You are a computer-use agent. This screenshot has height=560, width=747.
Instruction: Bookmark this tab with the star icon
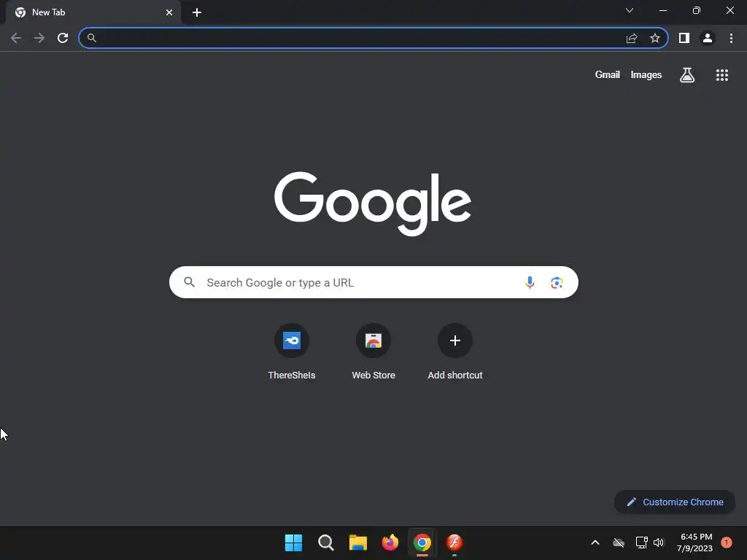click(655, 38)
